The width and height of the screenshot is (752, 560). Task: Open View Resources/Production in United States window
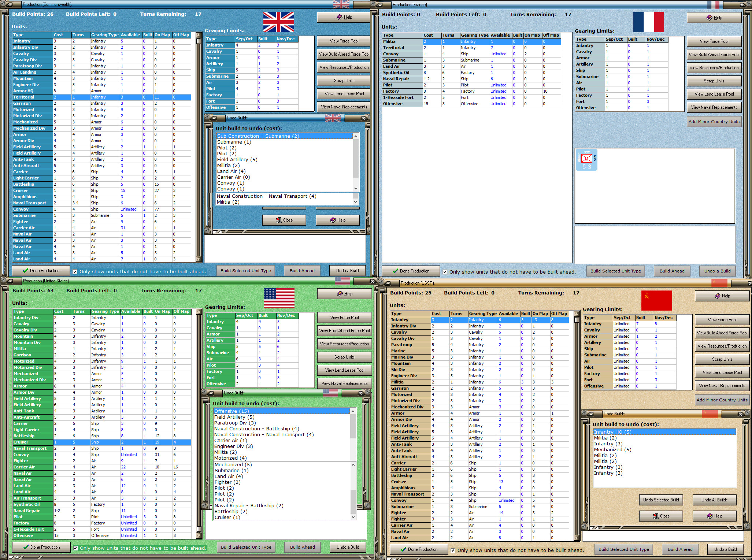click(x=344, y=344)
